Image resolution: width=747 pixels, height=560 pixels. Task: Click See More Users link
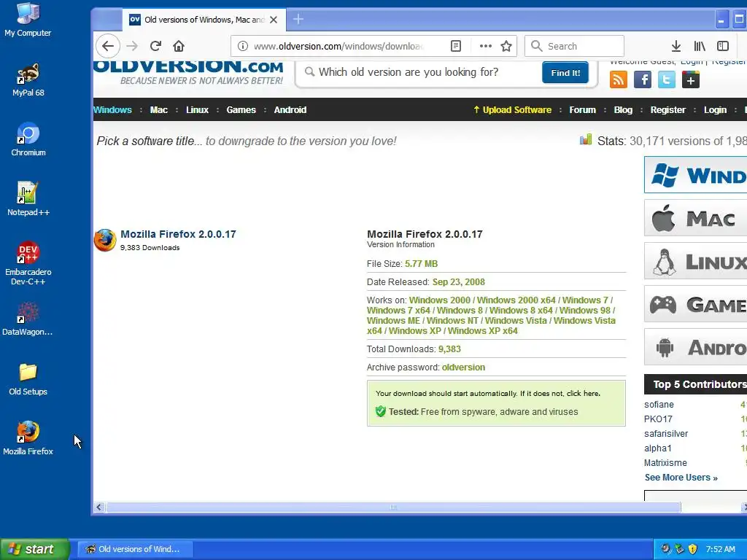point(681,478)
